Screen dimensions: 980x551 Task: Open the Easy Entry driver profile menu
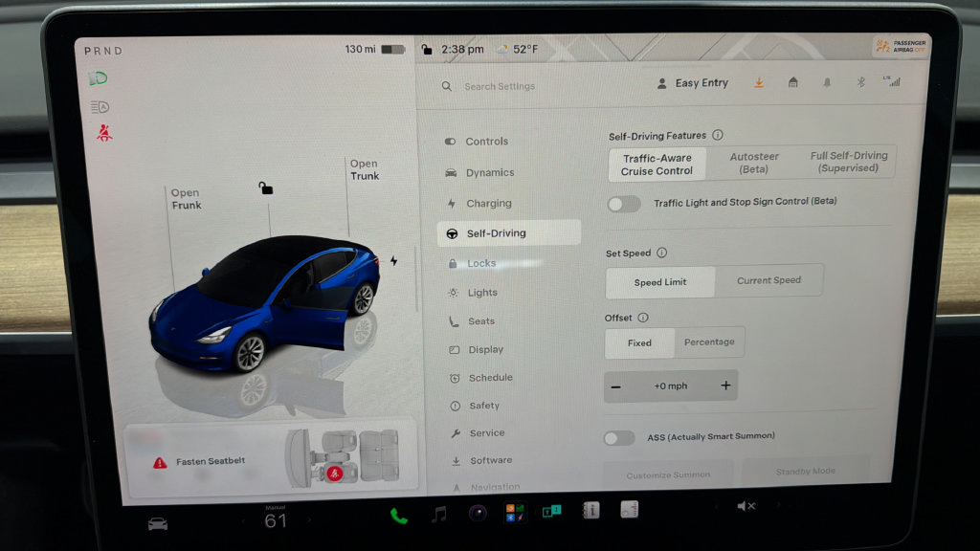693,83
